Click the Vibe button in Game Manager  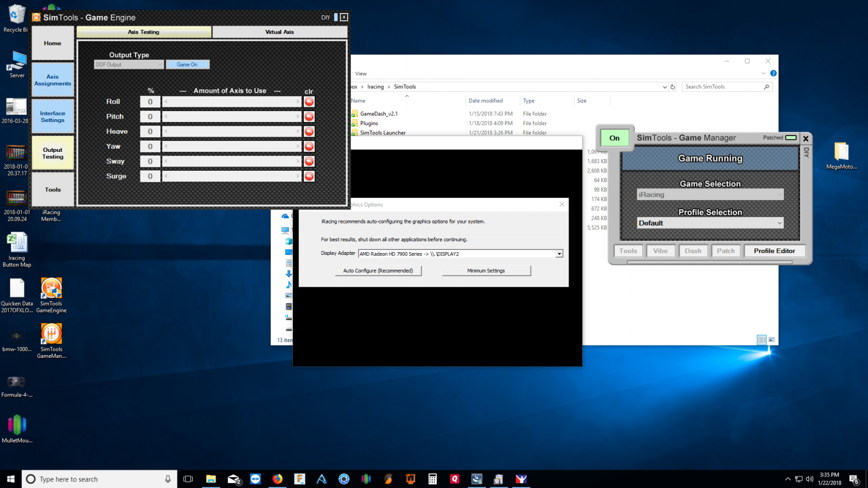click(x=661, y=251)
